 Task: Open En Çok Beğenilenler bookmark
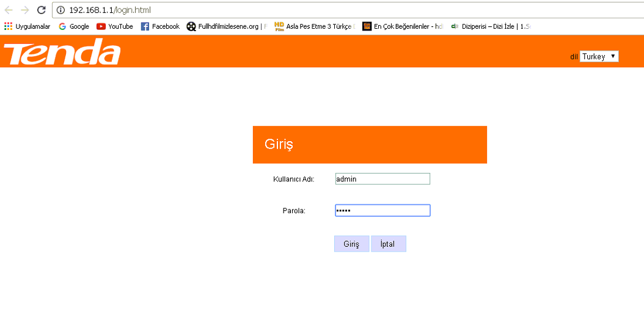[403, 26]
